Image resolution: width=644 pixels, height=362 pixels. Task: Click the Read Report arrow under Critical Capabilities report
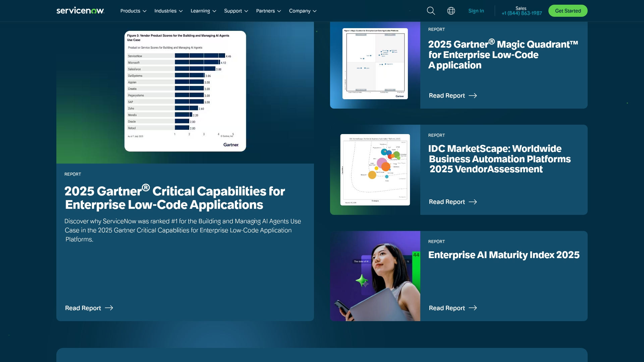89,308
